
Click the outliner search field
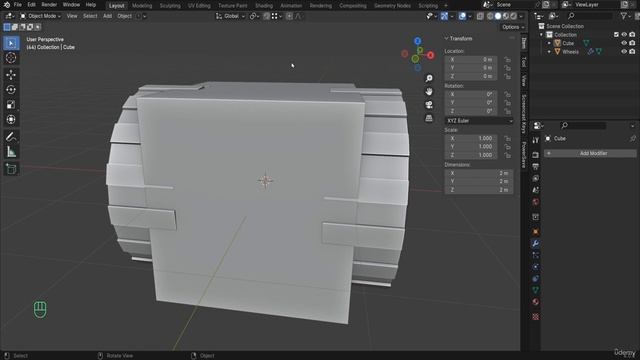(x=590, y=16)
